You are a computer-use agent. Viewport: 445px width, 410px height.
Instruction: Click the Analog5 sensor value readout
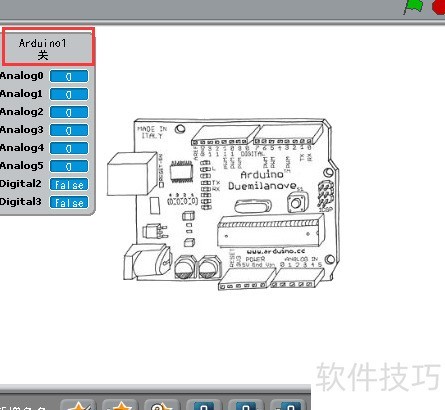(x=69, y=166)
